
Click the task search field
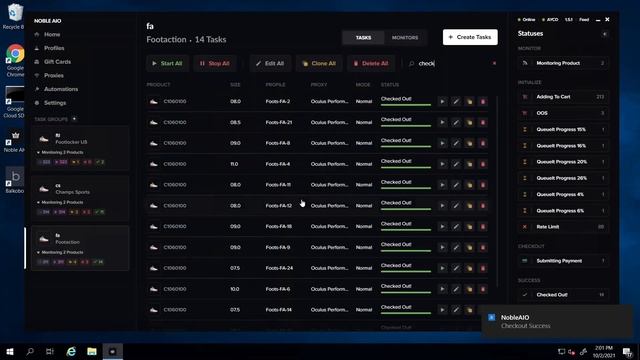(x=452, y=63)
